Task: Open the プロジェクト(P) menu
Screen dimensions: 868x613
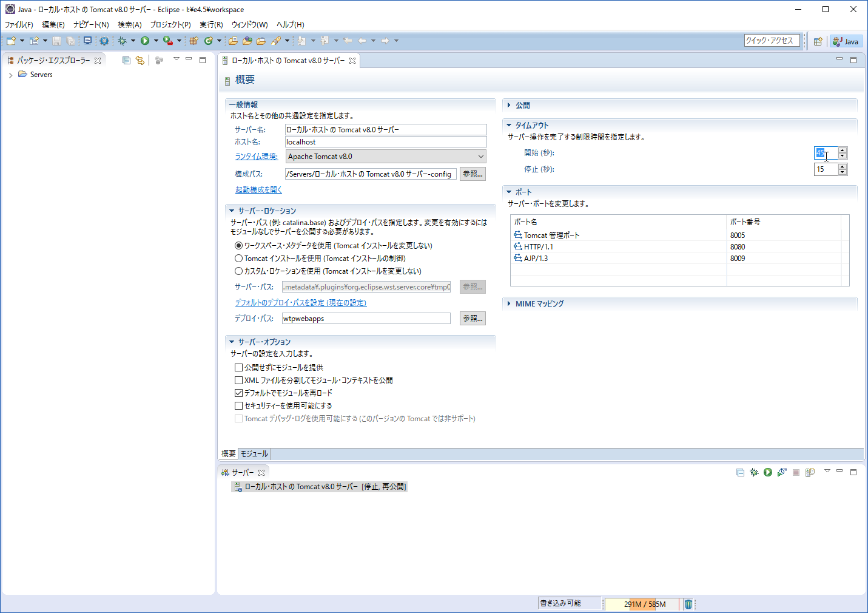Action: click(170, 25)
